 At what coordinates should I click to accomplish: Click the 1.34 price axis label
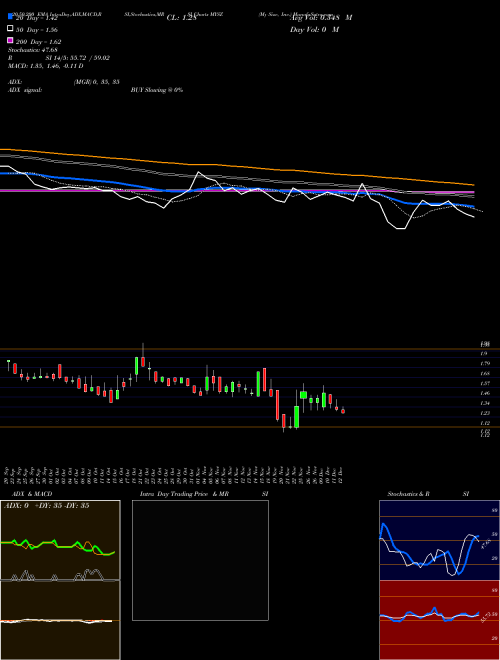tap(484, 403)
